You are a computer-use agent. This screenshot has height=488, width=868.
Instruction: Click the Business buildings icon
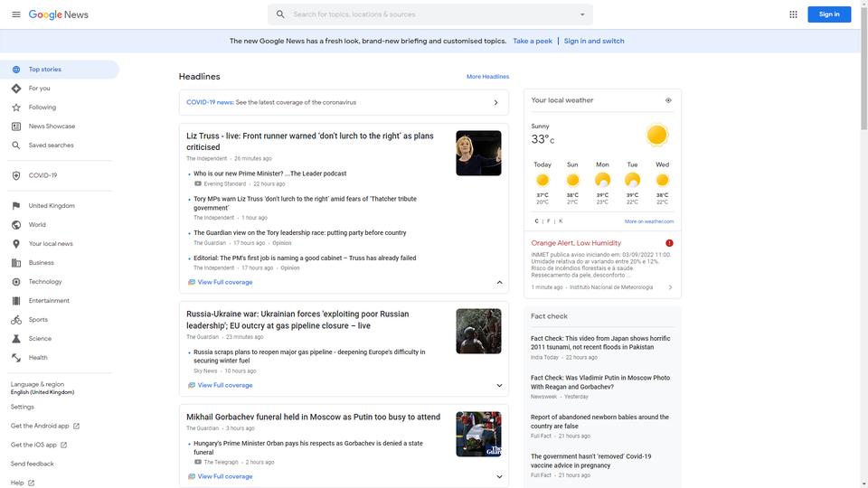point(16,263)
